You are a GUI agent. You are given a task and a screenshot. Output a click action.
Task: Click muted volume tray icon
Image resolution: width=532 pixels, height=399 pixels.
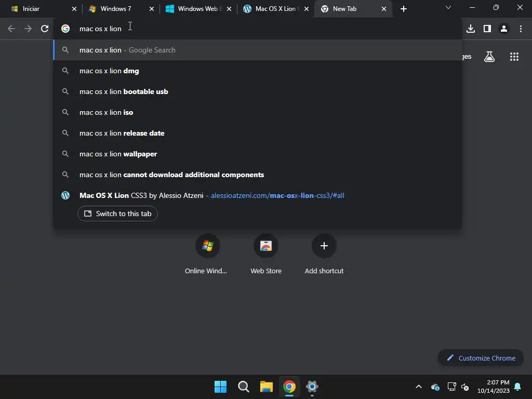point(465,387)
